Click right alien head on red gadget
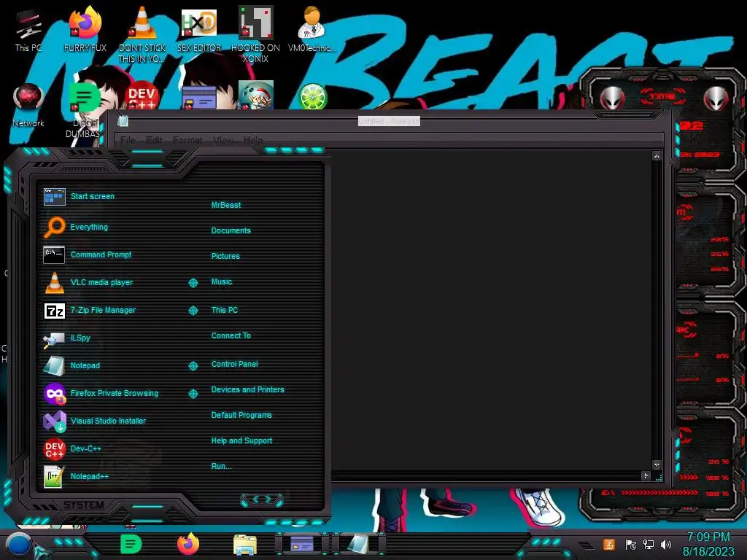Viewport: 747px width, 560px height. click(x=716, y=98)
